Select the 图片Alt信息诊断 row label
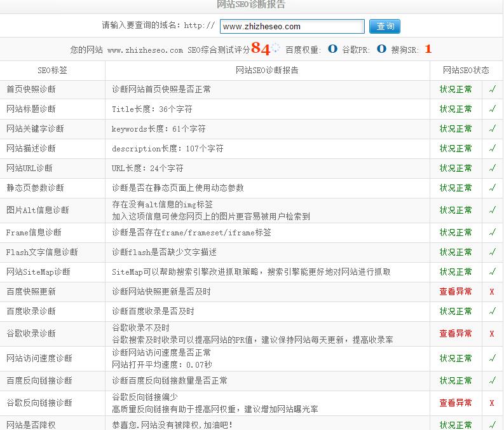Screen dimensions: 504x430 (37, 211)
